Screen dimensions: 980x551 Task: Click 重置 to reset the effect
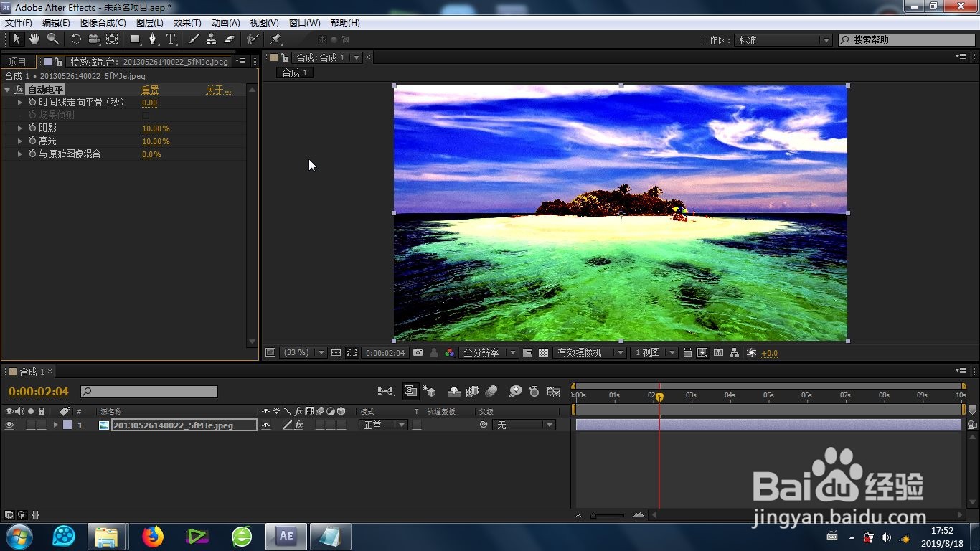(x=150, y=90)
